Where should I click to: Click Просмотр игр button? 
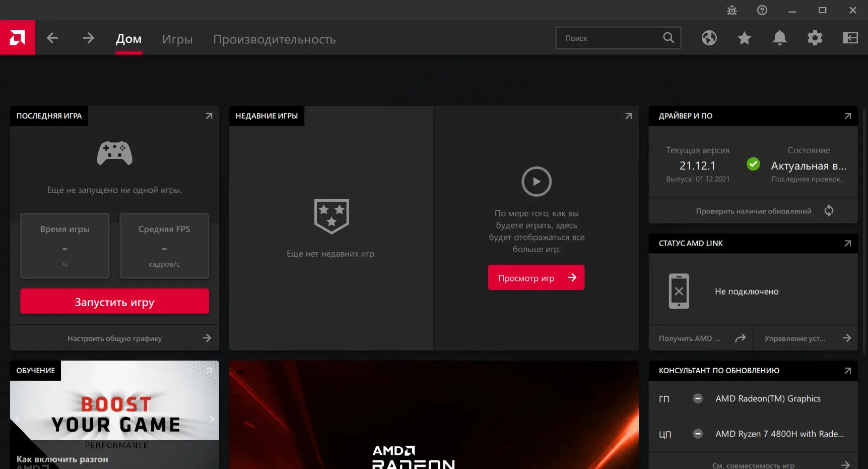click(x=536, y=277)
